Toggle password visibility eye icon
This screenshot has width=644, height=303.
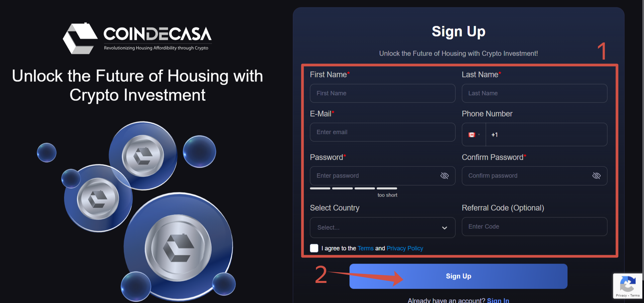pyautogui.click(x=444, y=176)
